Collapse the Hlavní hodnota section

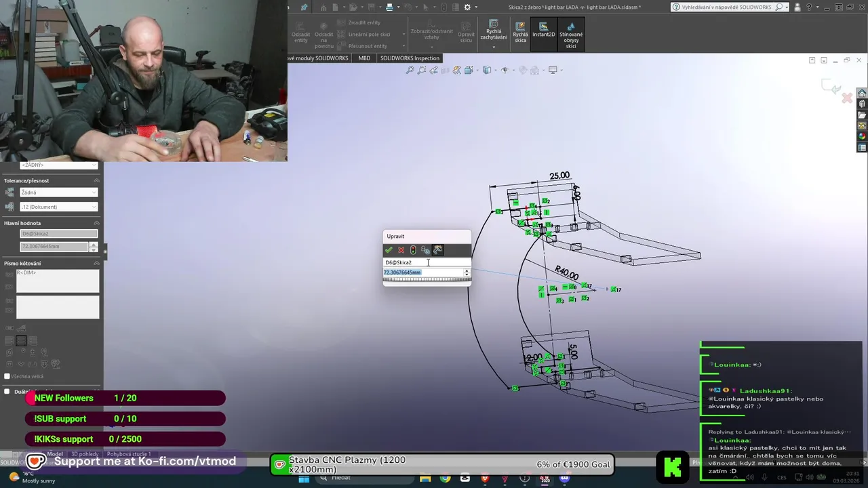(96, 223)
